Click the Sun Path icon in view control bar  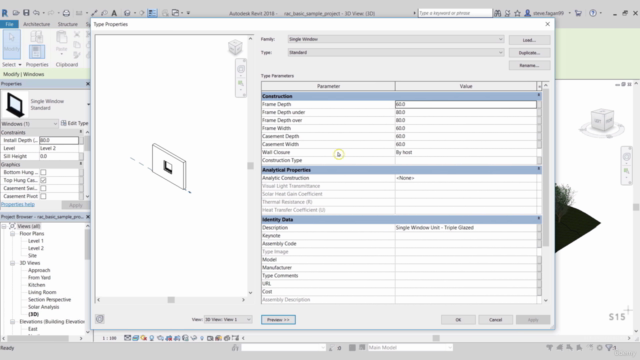tap(144, 338)
